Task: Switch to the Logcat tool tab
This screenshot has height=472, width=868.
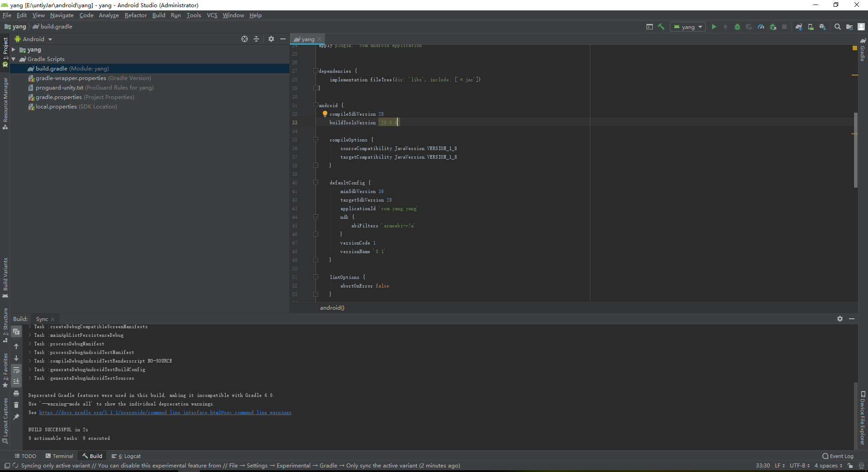Action: click(126, 456)
